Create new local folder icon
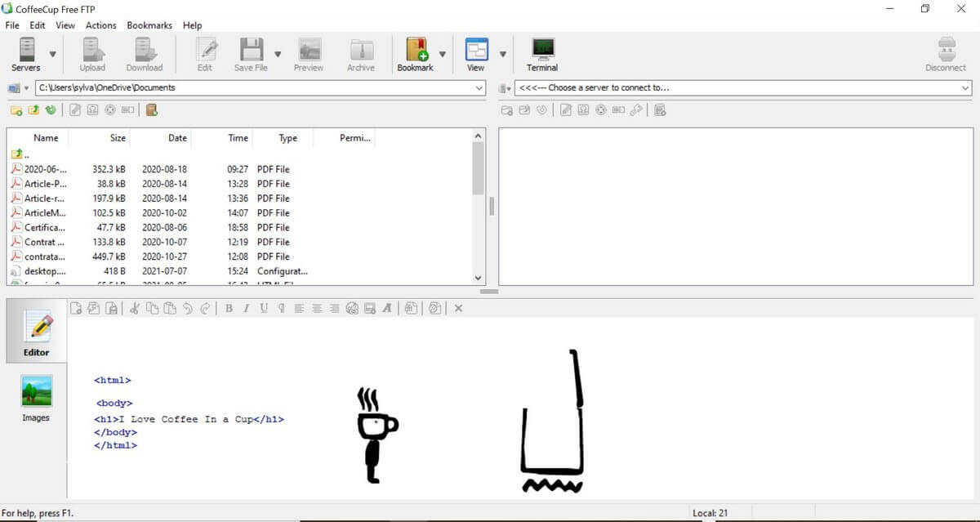The width and height of the screenshot is (980, 522). point(16,109)
